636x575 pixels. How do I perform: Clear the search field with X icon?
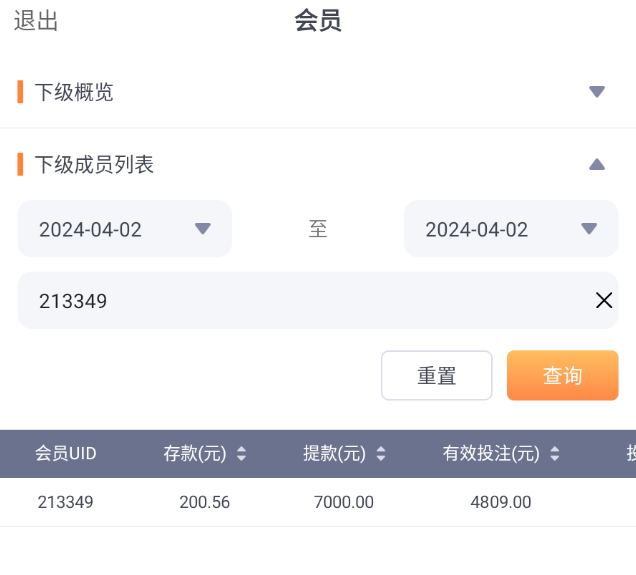click(604, 300)
